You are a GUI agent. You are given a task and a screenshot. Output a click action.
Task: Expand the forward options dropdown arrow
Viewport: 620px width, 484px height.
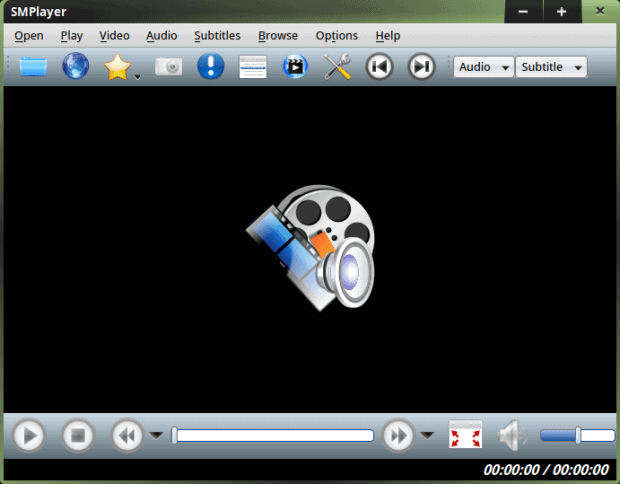click(427, 435)
